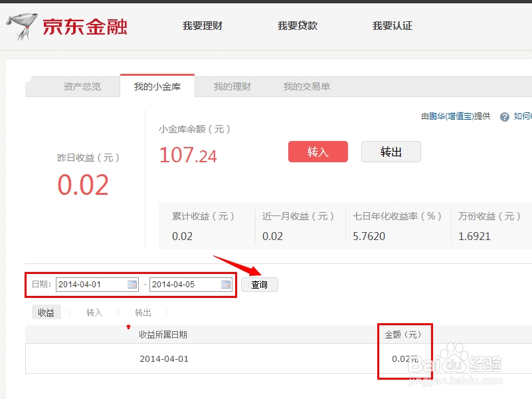Viewport: 532px width, 399px height.
Task: Click the question mark help icon
Action: pos(505,116)
